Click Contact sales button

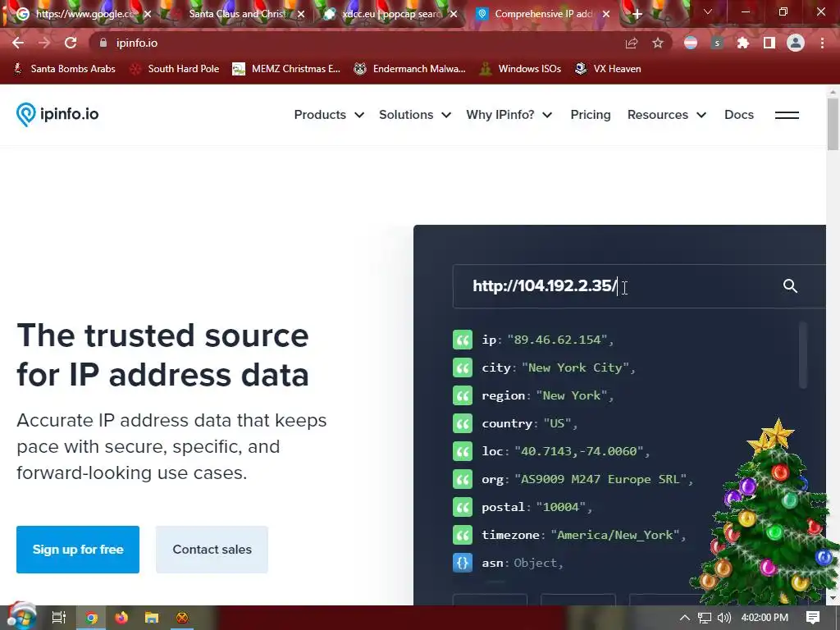(x=212, y=550)
